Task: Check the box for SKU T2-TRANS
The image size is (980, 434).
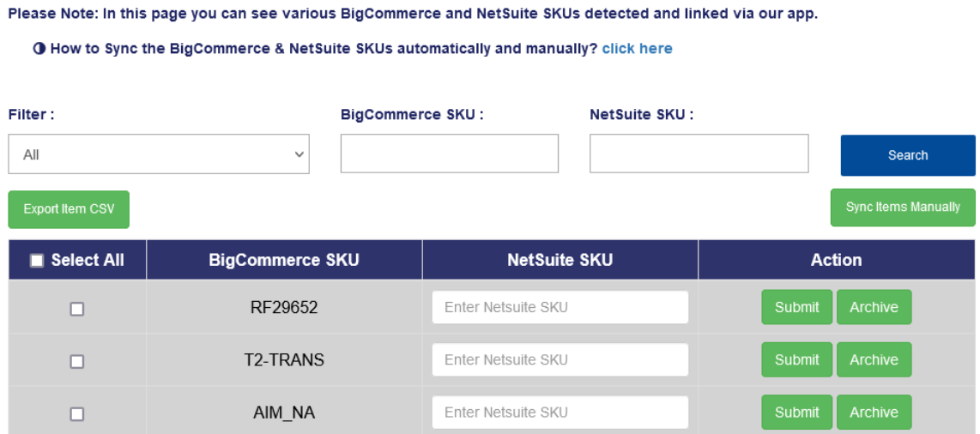Action: tap(77, 361)
